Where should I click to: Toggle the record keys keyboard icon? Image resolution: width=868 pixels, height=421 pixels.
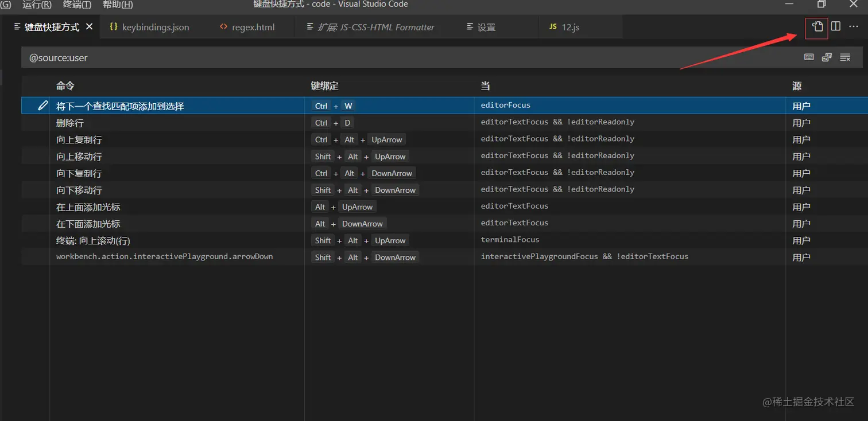click(x=809, y=57)
